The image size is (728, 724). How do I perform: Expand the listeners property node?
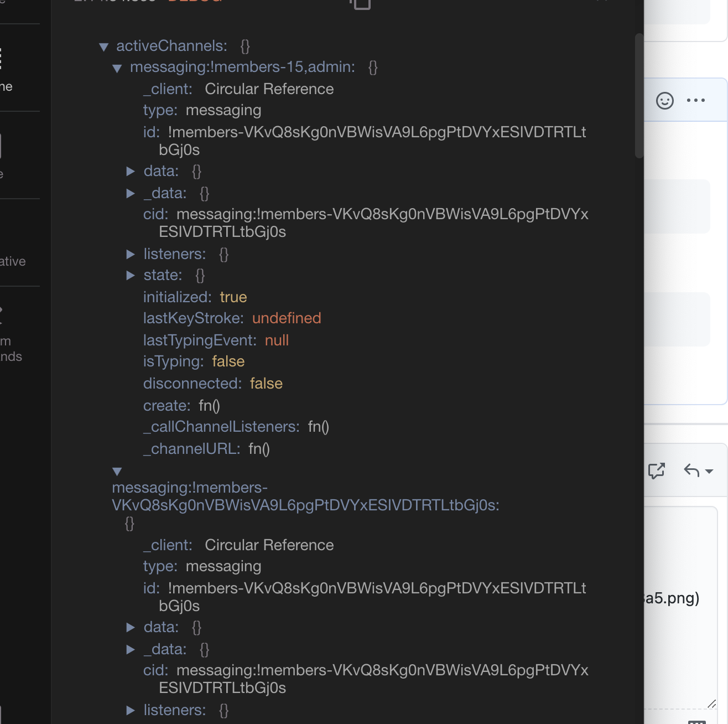[131, 255]
